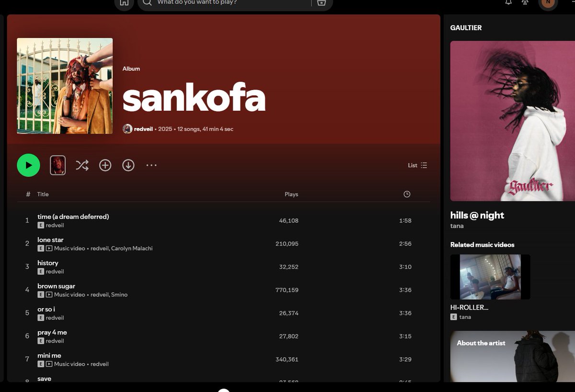Open more options for sankofa album
575x392 pixels.
tap(151, 165)
